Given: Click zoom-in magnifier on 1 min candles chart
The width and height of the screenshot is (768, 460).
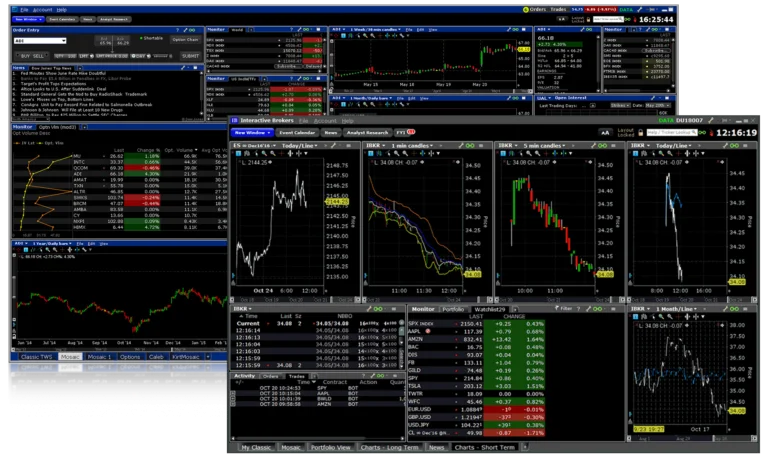Looking at the screenshot, I should pyautogui.click(x=397, y=153).
